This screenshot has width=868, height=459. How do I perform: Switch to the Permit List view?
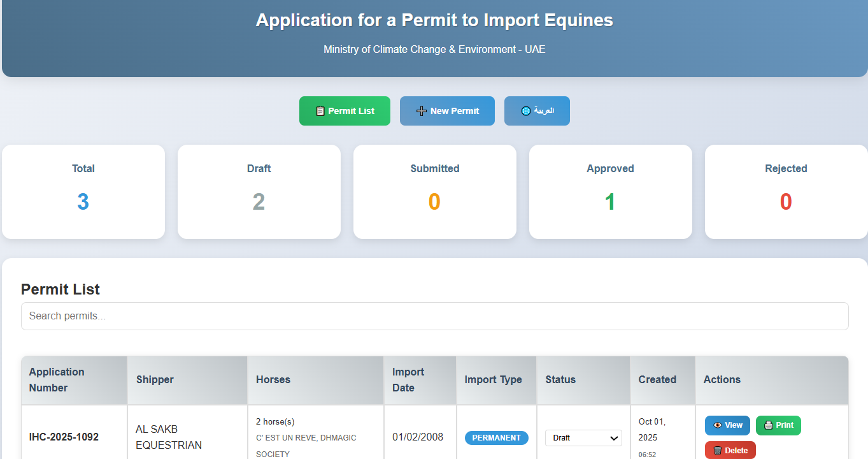pyautogui.click(x=345, y=110)
